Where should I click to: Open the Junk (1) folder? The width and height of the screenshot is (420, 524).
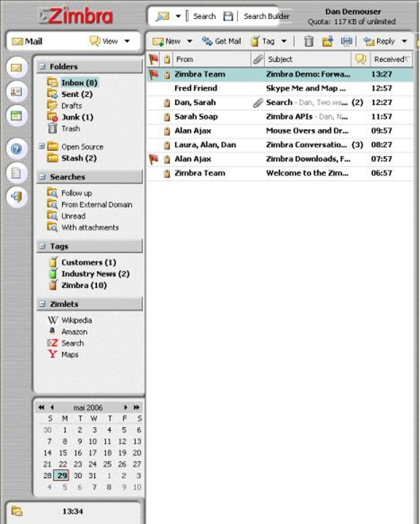point(71,117)
